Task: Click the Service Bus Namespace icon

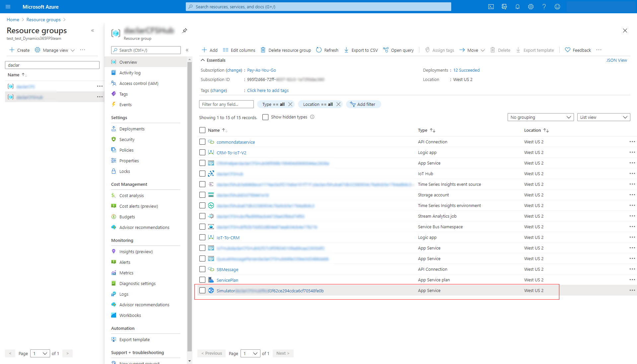Action: [x=211, y=227]
